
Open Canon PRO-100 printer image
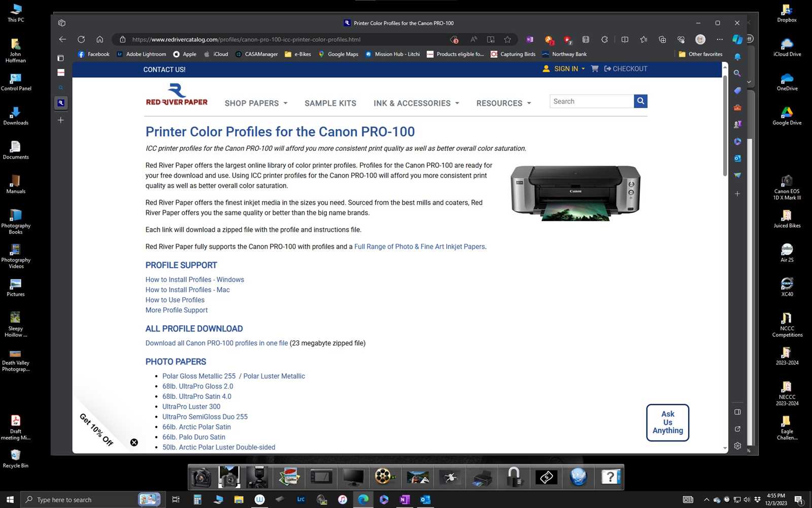tap(575, 193)
